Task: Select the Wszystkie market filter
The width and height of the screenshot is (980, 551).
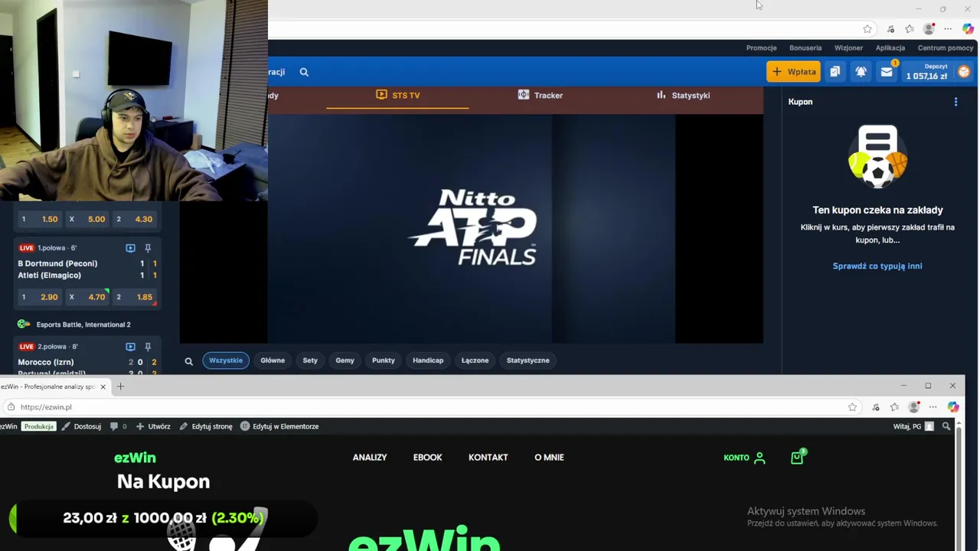Action: click(x=226, y=360)
